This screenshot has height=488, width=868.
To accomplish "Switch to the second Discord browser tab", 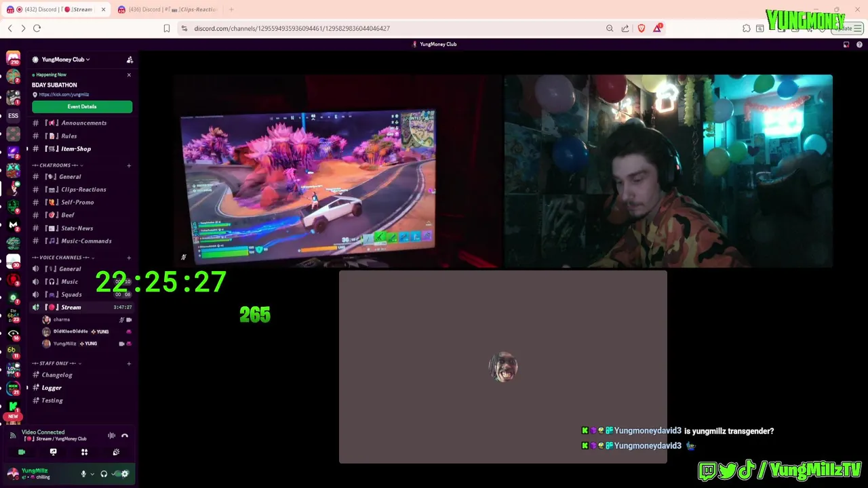I will [x=168, y=9].
